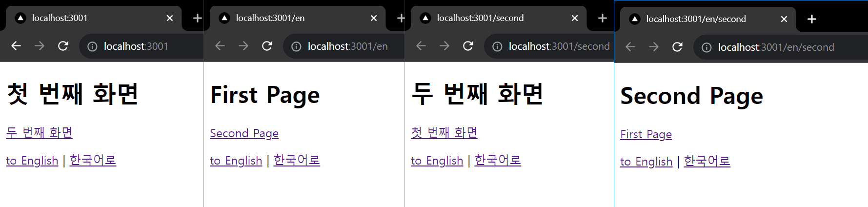Image resolution: width=868 pixels, height=207 pixels.
Task: Click the localhost:3001/en/second address bar
Action: tap(781, 47)
